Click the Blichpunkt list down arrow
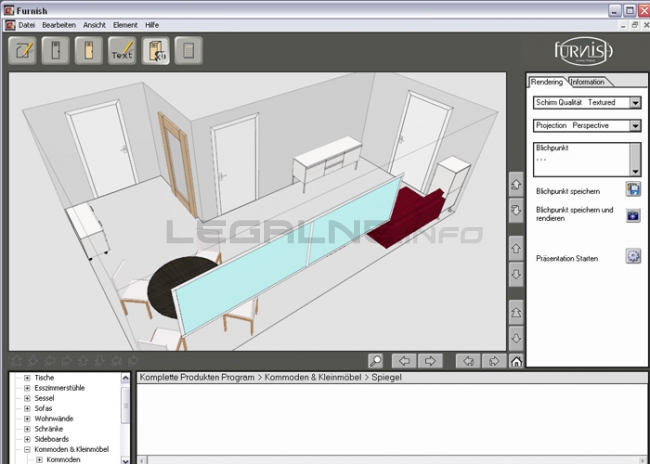Viewport: 650px width, 464px height. (x=635, y=172)
